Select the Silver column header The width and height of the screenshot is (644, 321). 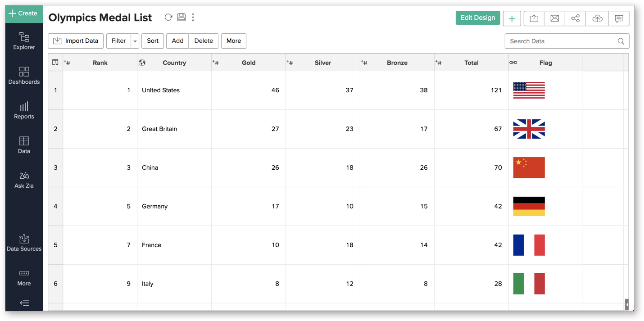[x=323, y=63]
